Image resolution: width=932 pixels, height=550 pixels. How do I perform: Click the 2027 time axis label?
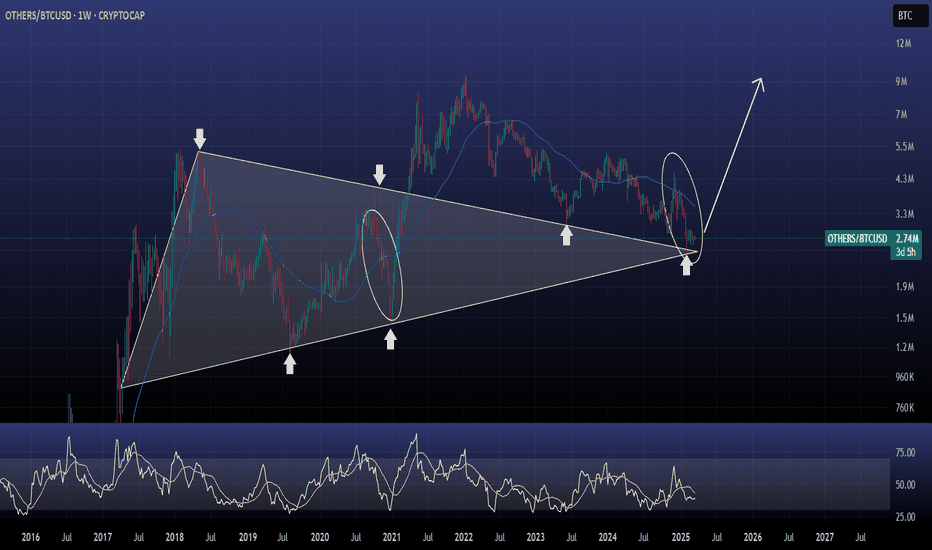pos(824,538)
